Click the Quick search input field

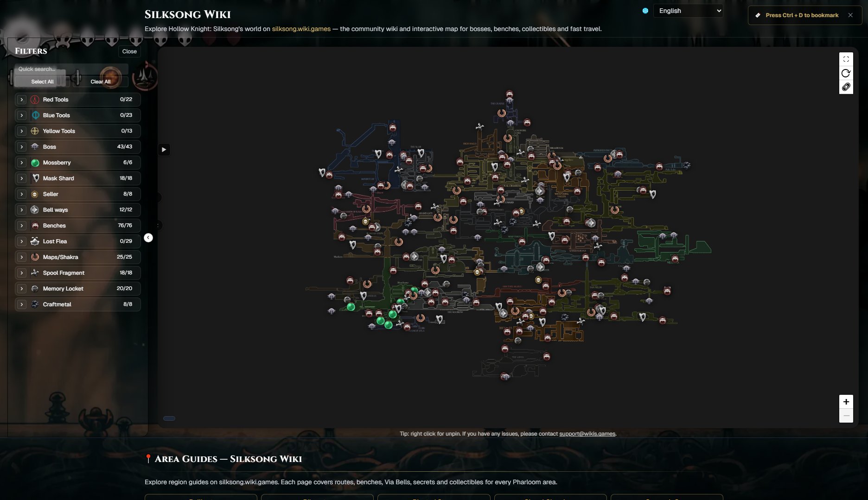click(x=70, y=69)
